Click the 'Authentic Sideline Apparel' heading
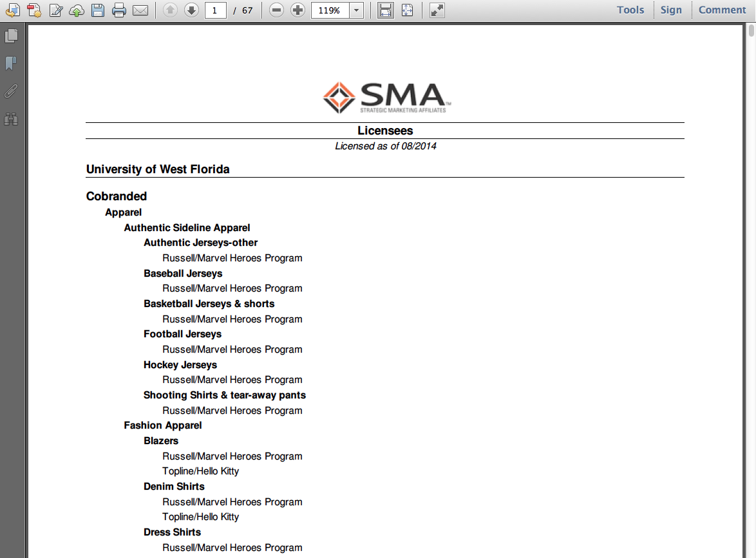756x558 pixels. click(187, 228)
